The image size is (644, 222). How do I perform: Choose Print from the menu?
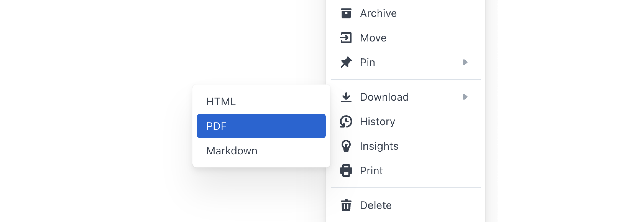(371, 170)
